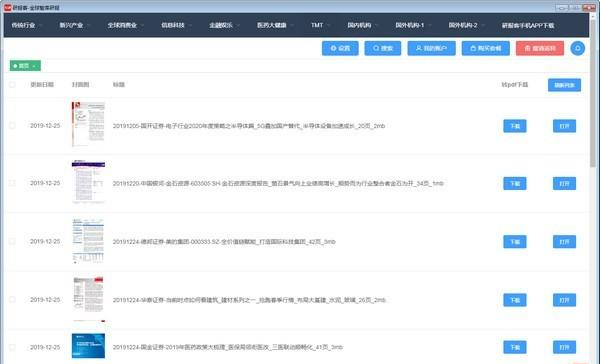Check the box for 中国银河 金石资源 row

[12, 183]
